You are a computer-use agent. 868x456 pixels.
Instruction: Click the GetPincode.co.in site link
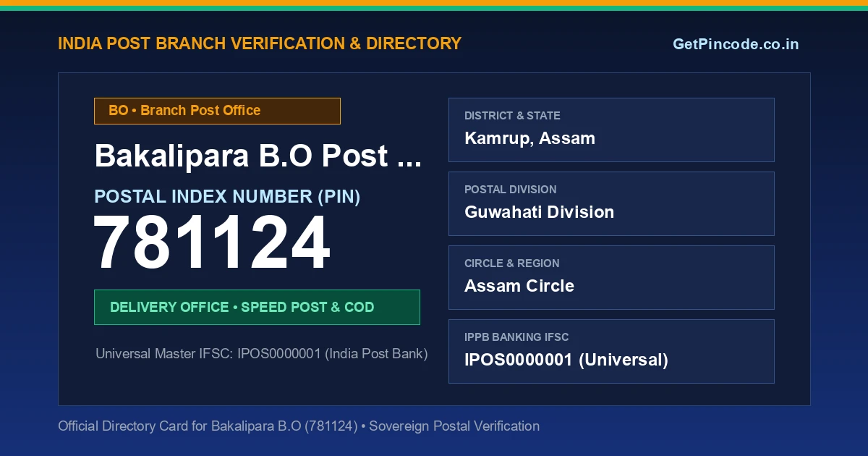click(736, 44)
